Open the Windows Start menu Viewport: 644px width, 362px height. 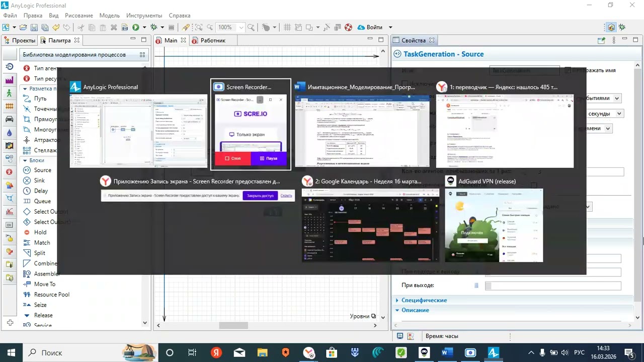coord(11,352)
